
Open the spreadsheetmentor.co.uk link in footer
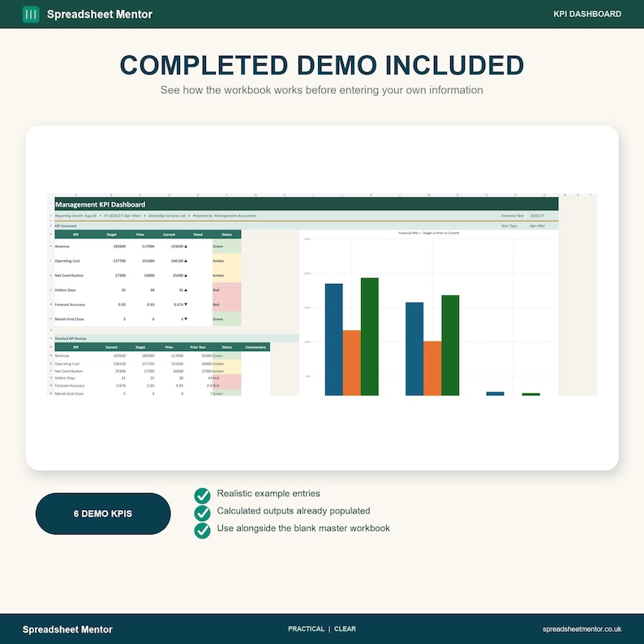tap(582, 629)
